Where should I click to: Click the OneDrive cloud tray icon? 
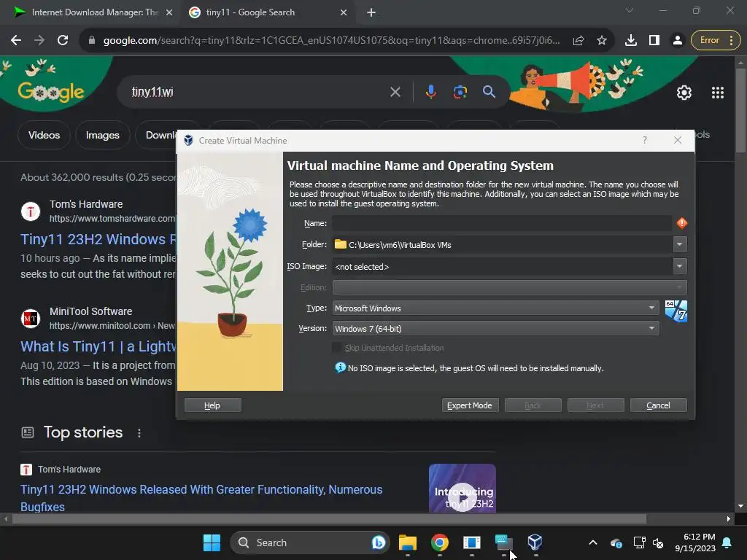(x=616, y=542)
